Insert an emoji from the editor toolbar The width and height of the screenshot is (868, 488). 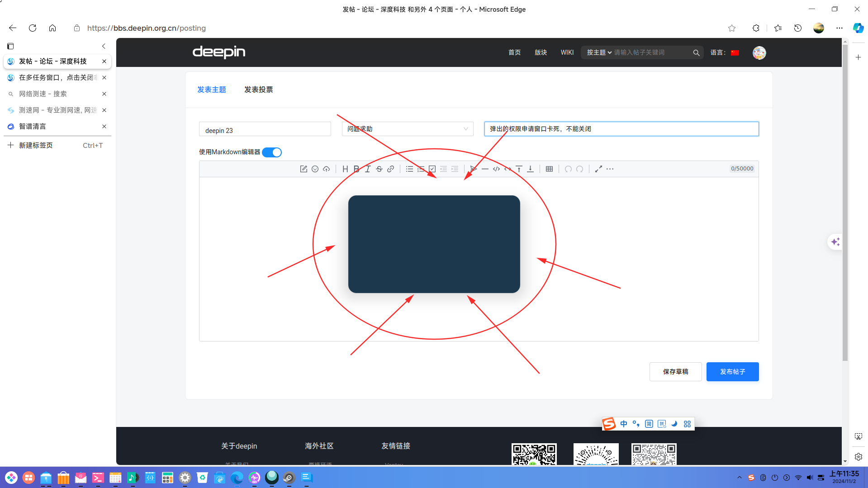[315, 169]
